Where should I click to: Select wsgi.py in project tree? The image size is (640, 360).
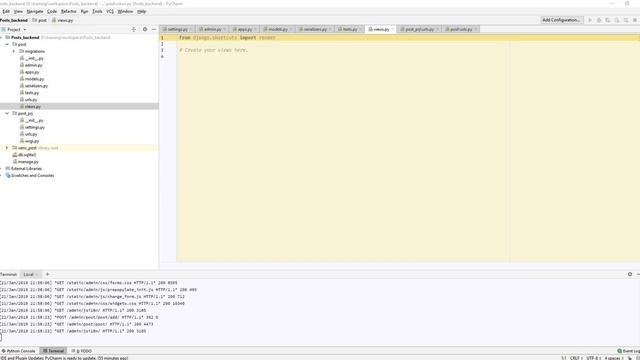[31, 141]
